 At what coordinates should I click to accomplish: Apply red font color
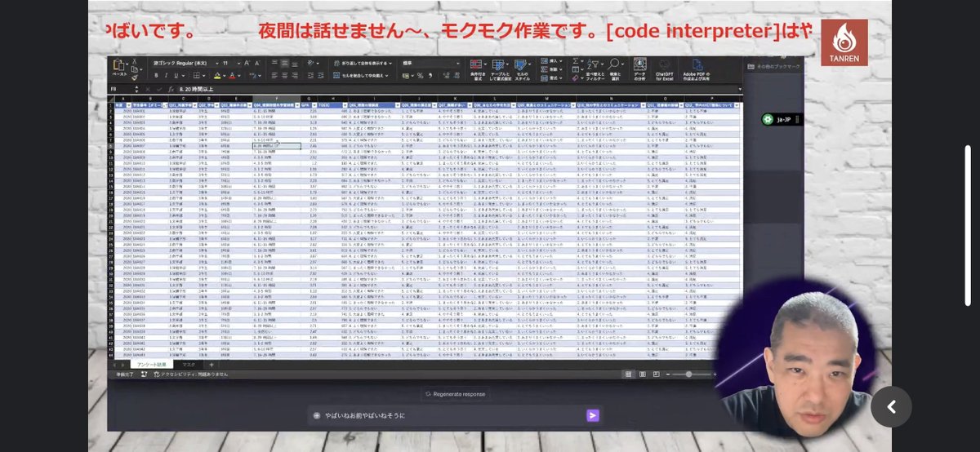(232, 75)
